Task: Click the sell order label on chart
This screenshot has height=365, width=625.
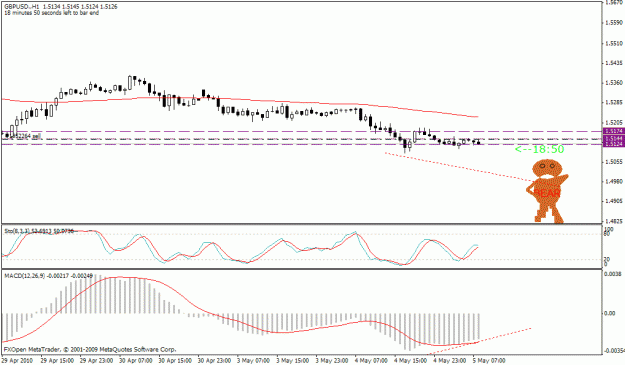Action: 26,136
